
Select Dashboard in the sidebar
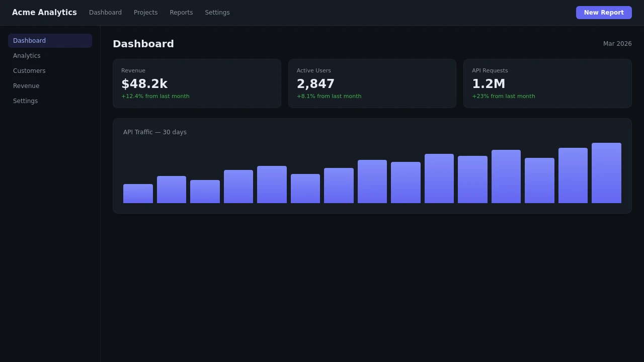click(x=29, y=40)
